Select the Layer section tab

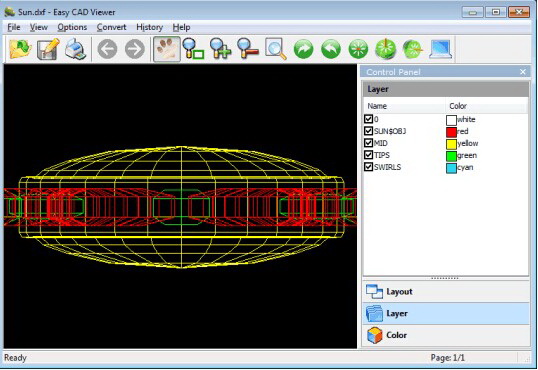coord(446,313)
